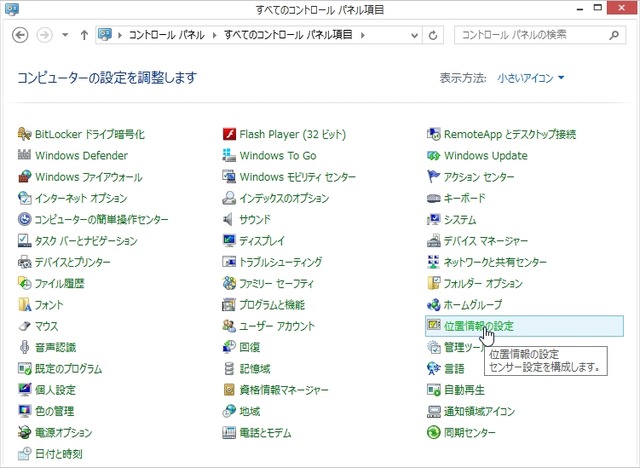Open the 表示方法 小さいアイコン dropdown
The height and width of the screenshot is (468, 640).
tap(531, 78)
